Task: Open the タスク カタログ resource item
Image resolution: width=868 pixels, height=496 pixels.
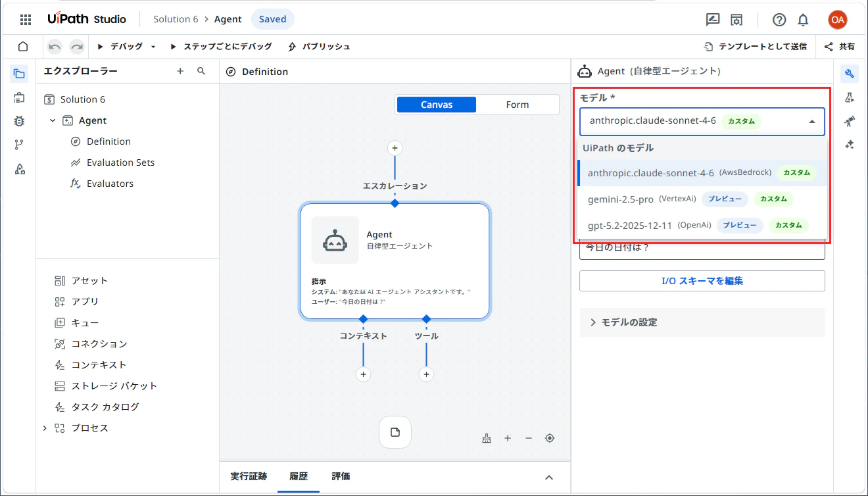Action: pos(105,407)
